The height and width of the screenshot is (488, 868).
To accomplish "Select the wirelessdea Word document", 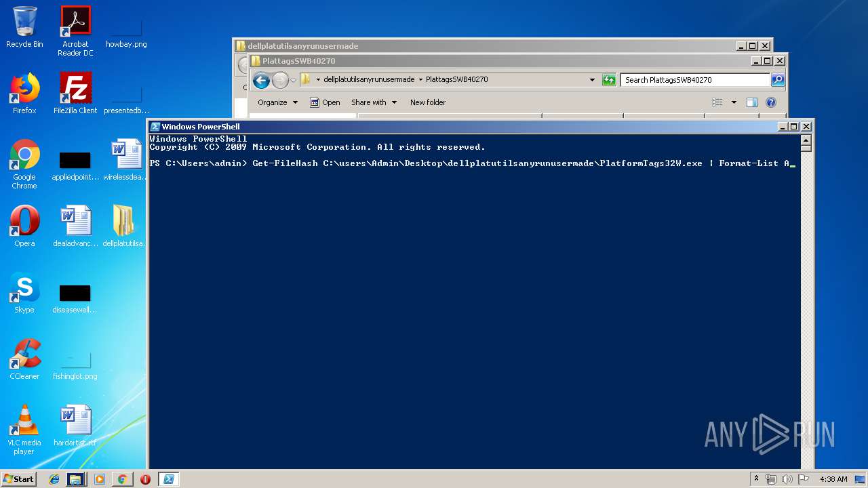I will click(126, 160).
